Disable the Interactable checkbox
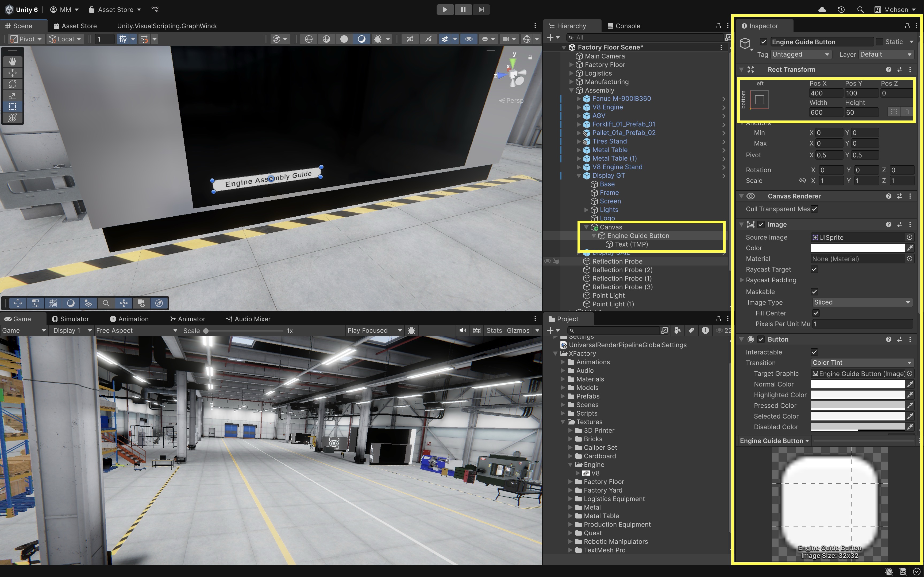Image resolution: width=924 pixels, height=577 pixels. coord(814,352)
